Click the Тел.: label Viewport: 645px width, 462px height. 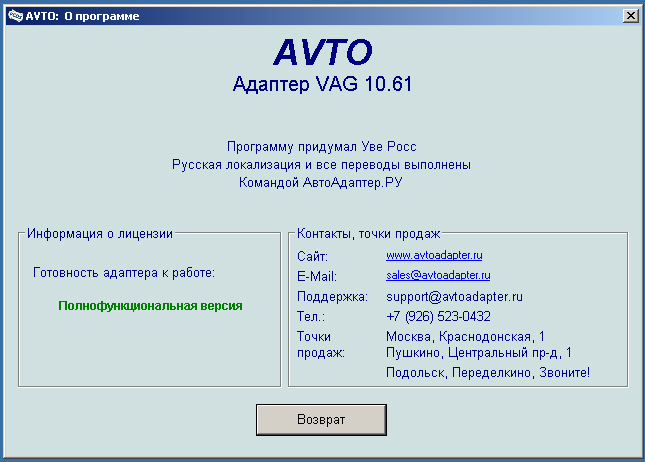coord(311,316)
